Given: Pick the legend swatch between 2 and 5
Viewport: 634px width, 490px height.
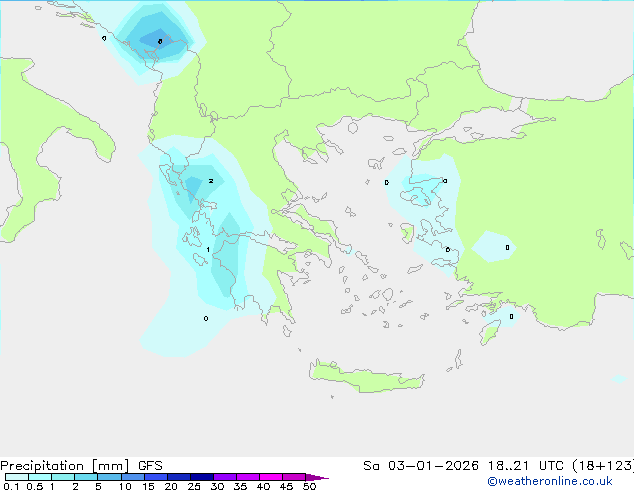Looking at the screenshot, I should tap(86, 477).
